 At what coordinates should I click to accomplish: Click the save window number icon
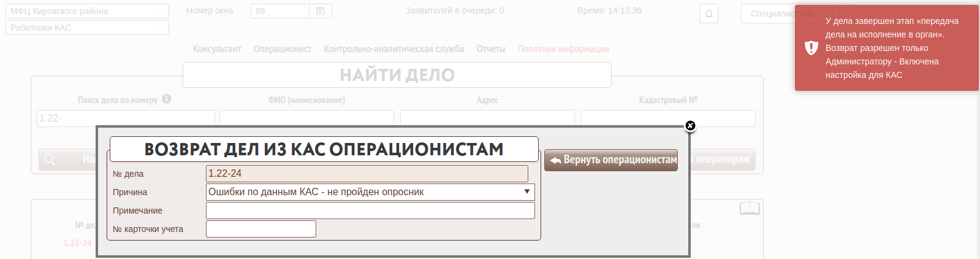click(x=321, y=11)
